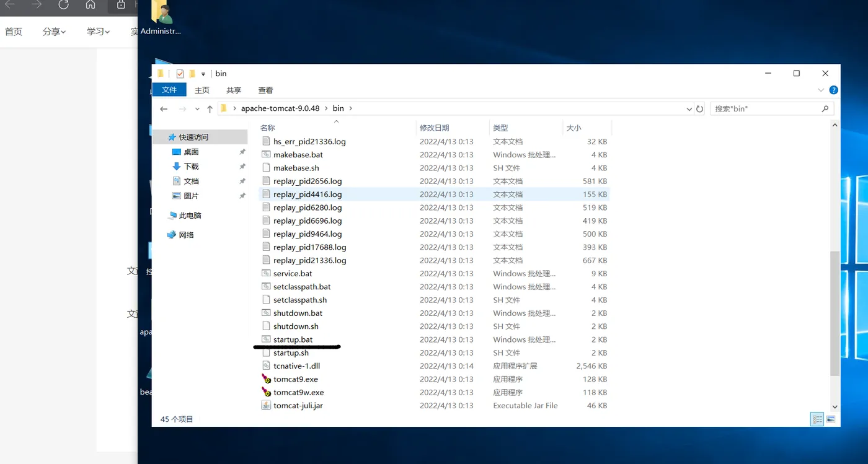
Task: Switch to large icons view layout
Action: [831, 419]
